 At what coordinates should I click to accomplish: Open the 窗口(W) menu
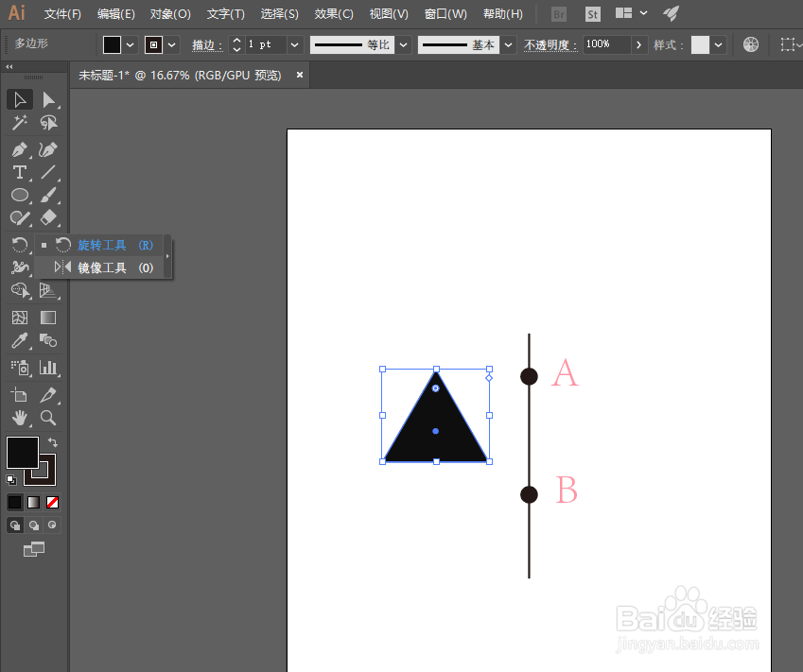[446, 14]
